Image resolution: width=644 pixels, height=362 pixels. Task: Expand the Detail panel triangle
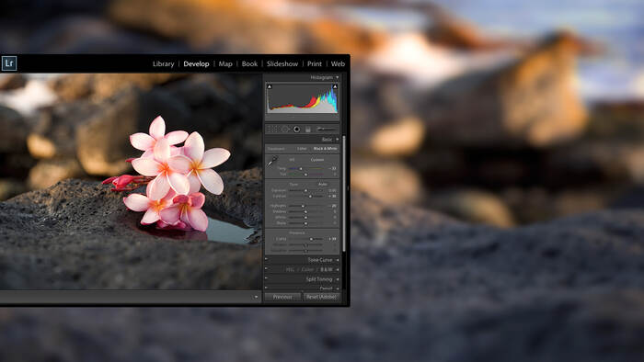(338, 288)
